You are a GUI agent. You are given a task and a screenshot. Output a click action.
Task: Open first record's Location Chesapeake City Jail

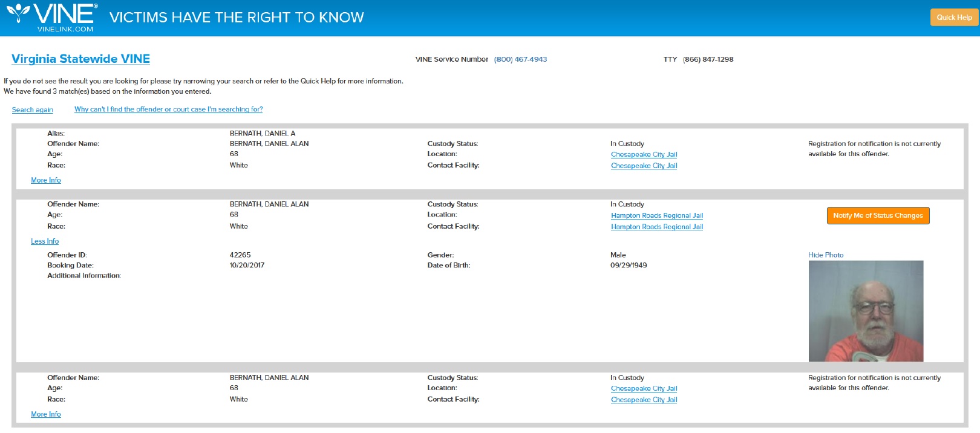[x=644, y=155]
